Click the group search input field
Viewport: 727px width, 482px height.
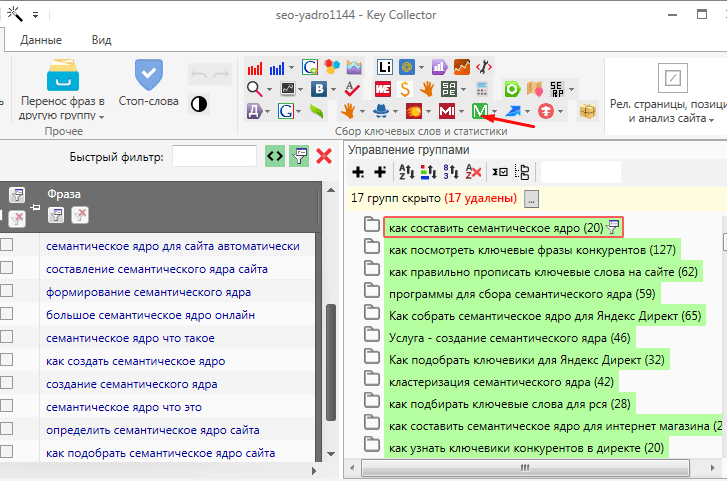point(580,172)
